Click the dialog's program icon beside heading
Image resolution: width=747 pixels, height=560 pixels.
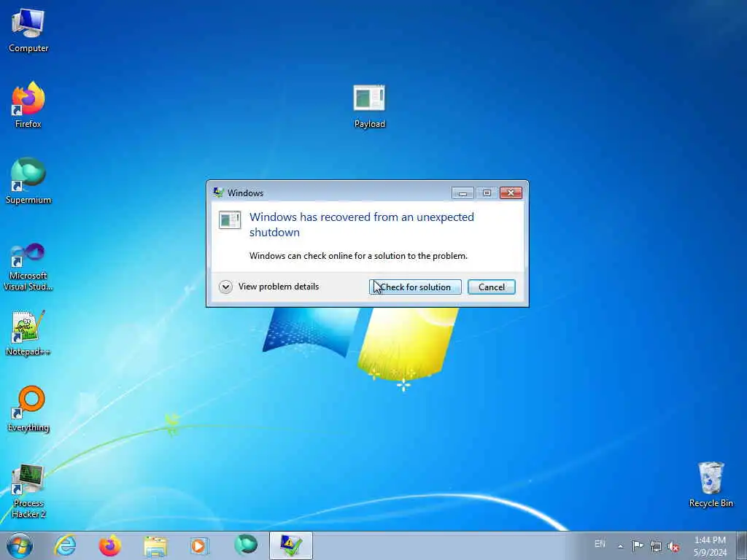click(230, 220)
